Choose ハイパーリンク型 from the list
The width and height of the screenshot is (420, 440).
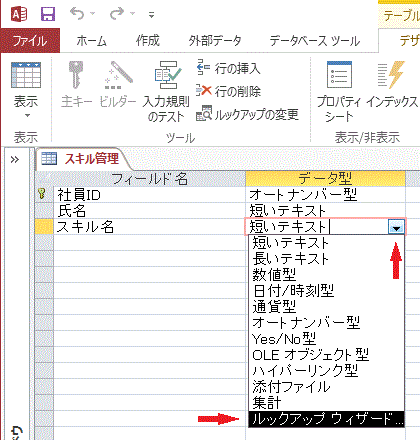326,371
